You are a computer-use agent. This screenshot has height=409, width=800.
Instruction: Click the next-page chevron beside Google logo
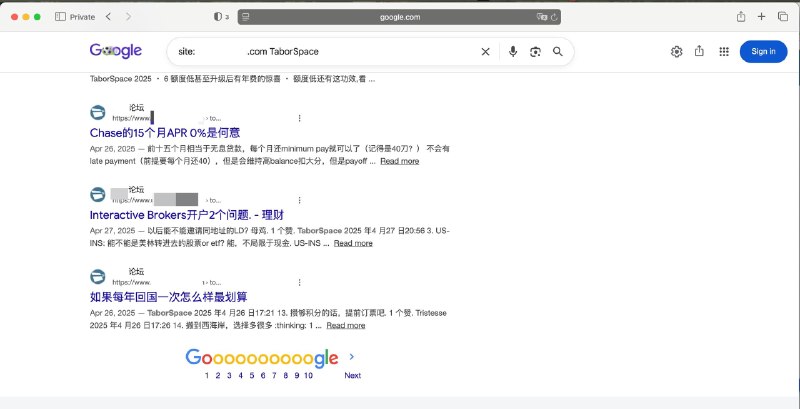pyautogui.click(x=352, y=356)
